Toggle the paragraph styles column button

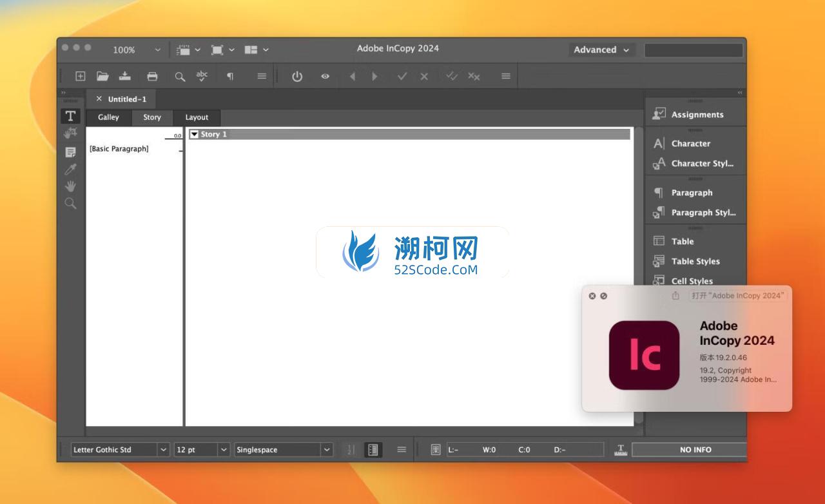point(373,450)
